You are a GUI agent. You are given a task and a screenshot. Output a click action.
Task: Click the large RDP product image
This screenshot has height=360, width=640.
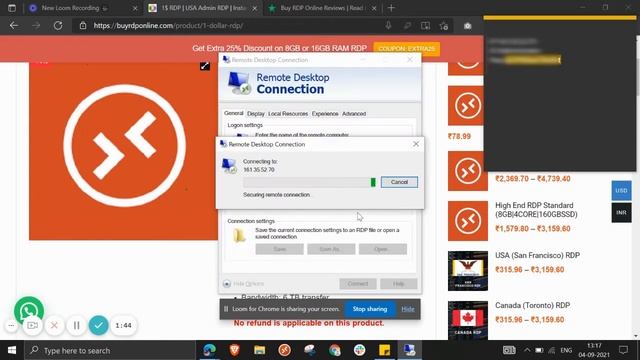coord(123,151)
